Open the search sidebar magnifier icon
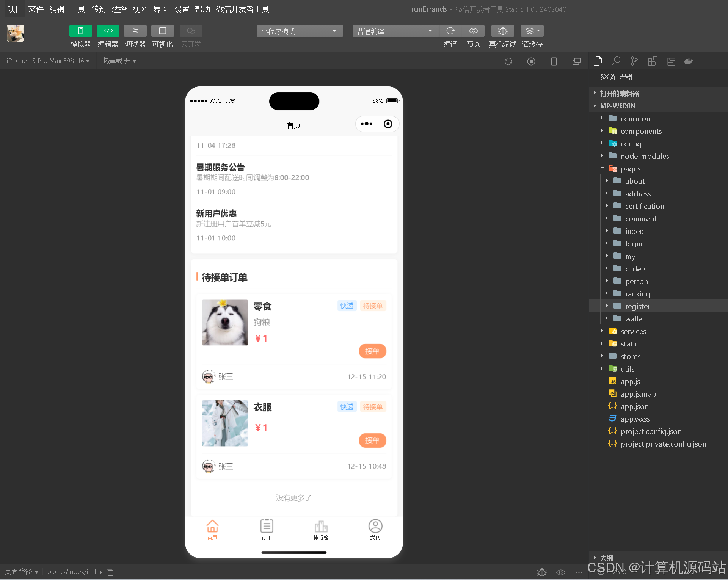The height and width of the screenshot is (580, 728). [x=616, y=61]
